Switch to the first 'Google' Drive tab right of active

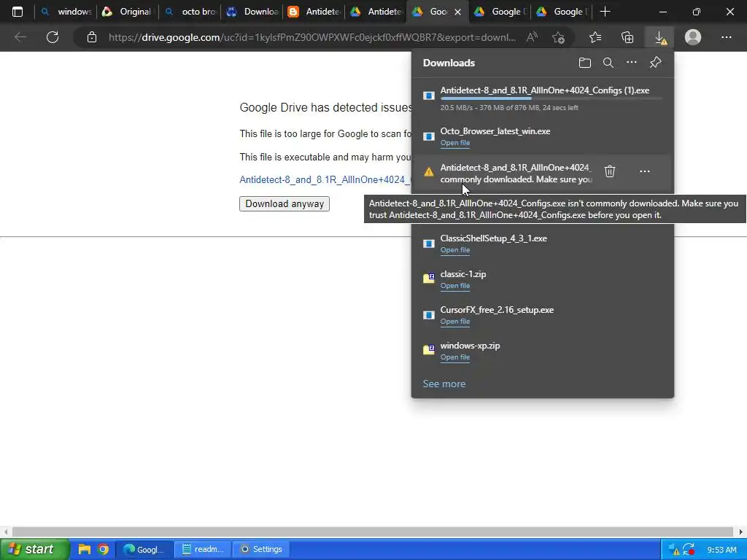500,12
